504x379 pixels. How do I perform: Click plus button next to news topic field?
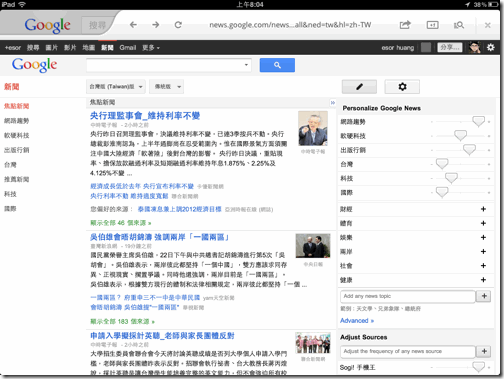(484, 296)
